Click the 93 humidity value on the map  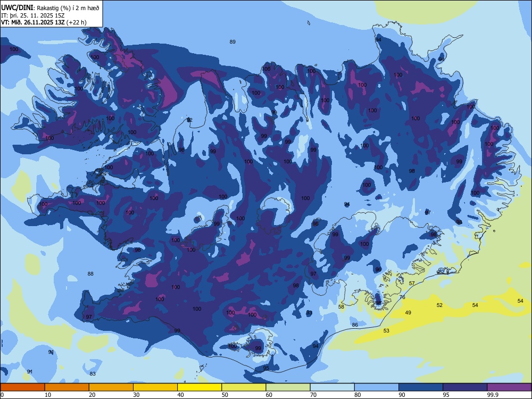[309, 312]
